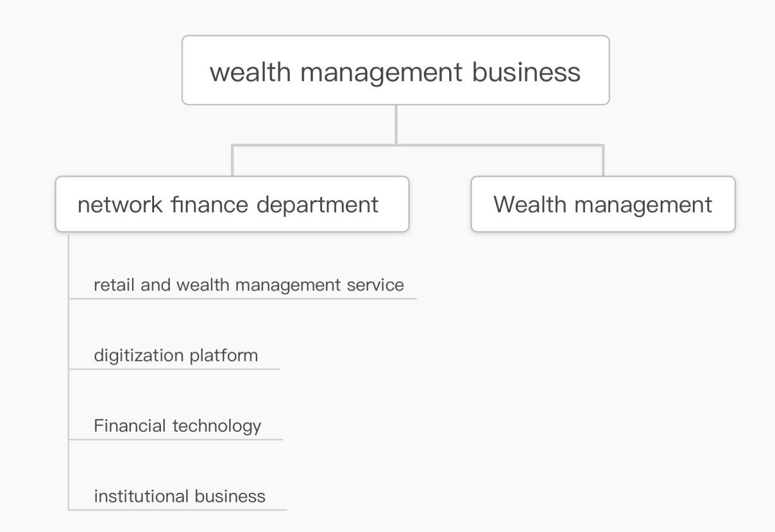Click the connector dropping into network finance department
The height and width of the screenshot is (532, 775).
232,162
